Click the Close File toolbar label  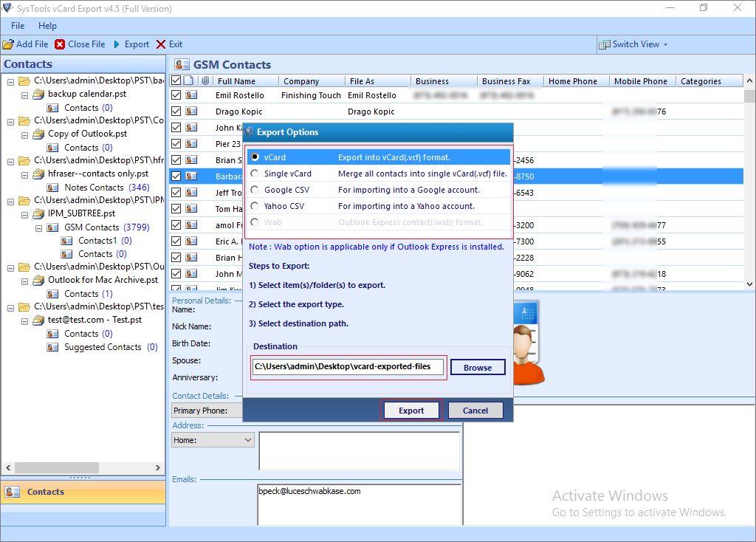86,44
